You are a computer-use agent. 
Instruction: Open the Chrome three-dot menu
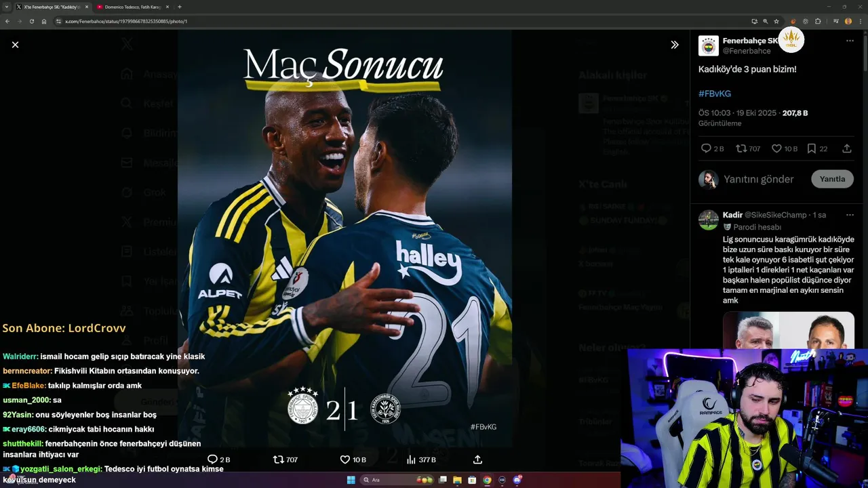(x=861, y=21)
